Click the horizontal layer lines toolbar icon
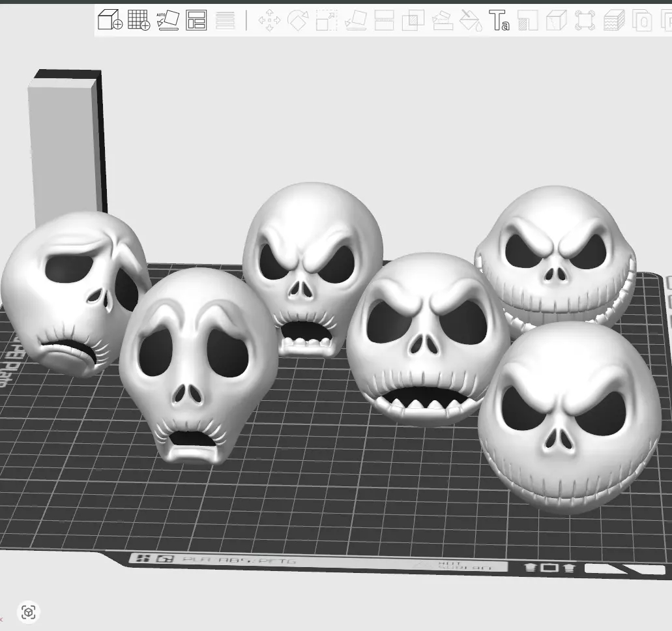Viewport: 672px width, 631px height. click(225, 20)
